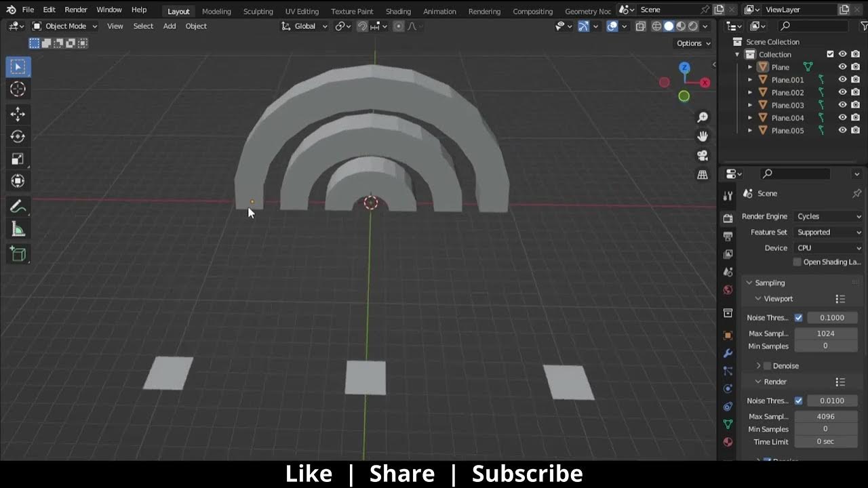Toggle snapping magnet in header

pyautogui.click(x=362, y=26)
